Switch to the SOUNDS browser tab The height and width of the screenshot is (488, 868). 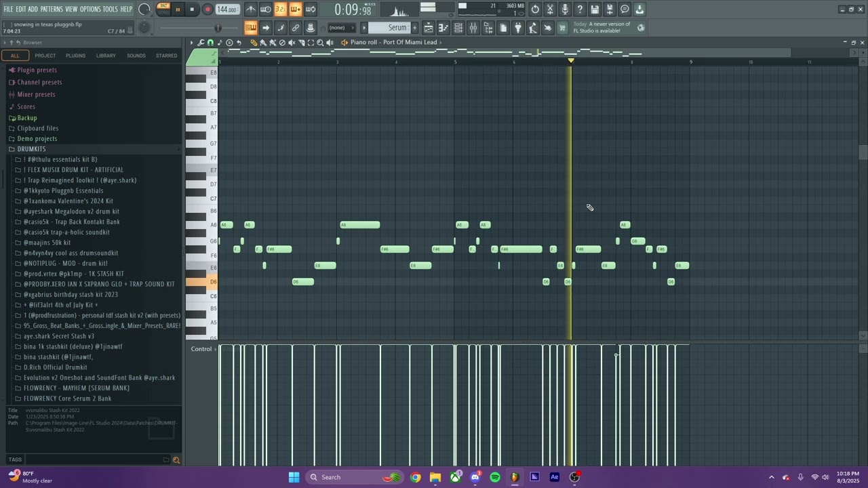click(136, 56)
